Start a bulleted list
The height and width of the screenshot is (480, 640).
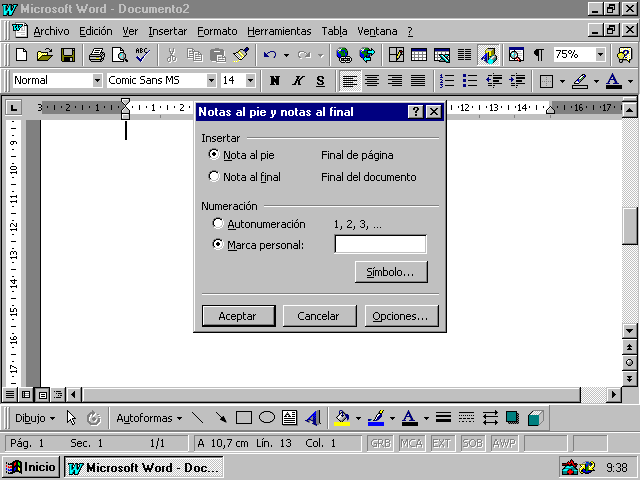470,81
